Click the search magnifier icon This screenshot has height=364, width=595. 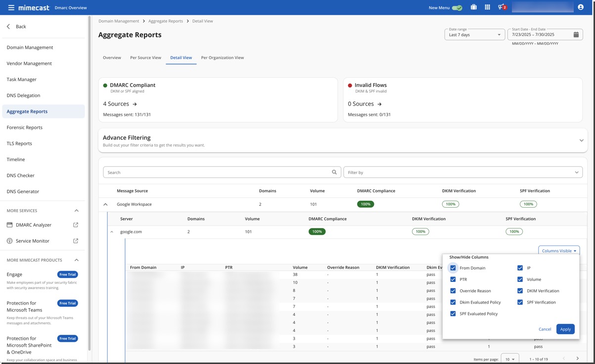[x=335, y=173]
